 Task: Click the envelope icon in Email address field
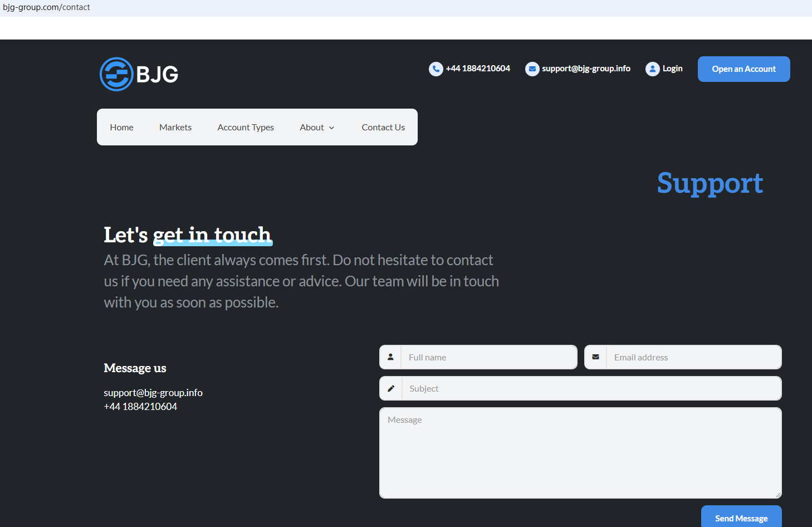pos(595,357)
